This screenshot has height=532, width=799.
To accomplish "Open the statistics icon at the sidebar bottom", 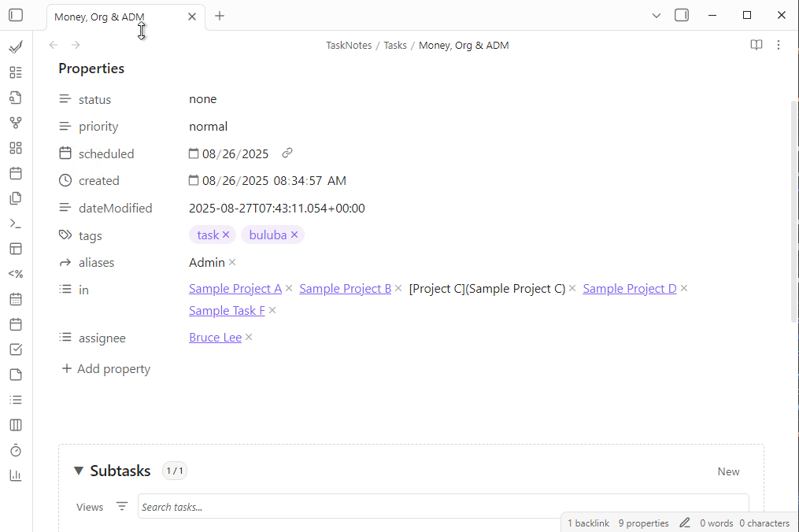I will pyautogui.click(x=15, y=475).
